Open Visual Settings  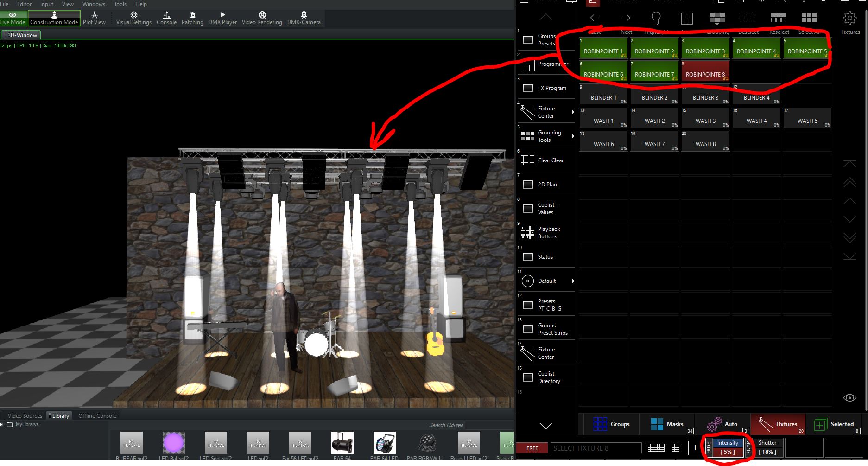[133, 18]
